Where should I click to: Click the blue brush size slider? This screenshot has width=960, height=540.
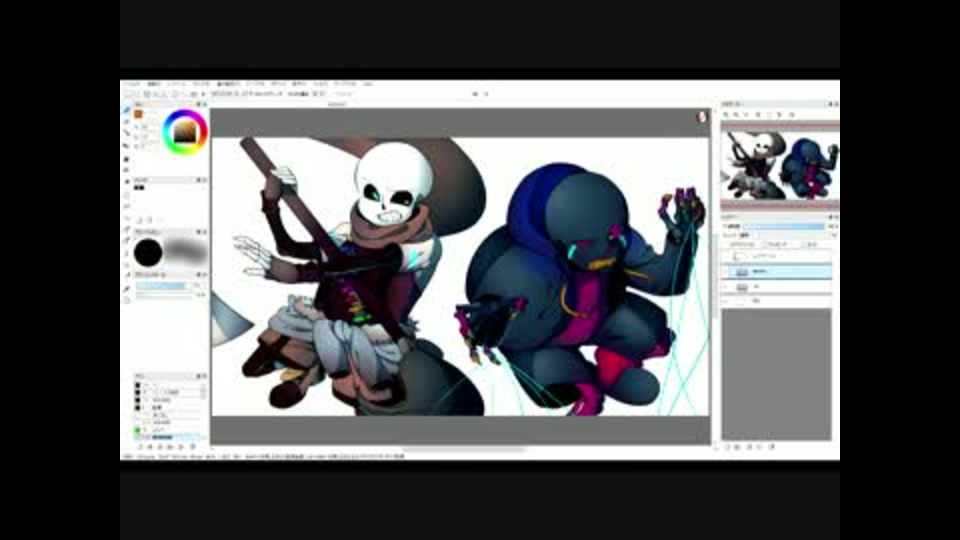coord(165,286)
